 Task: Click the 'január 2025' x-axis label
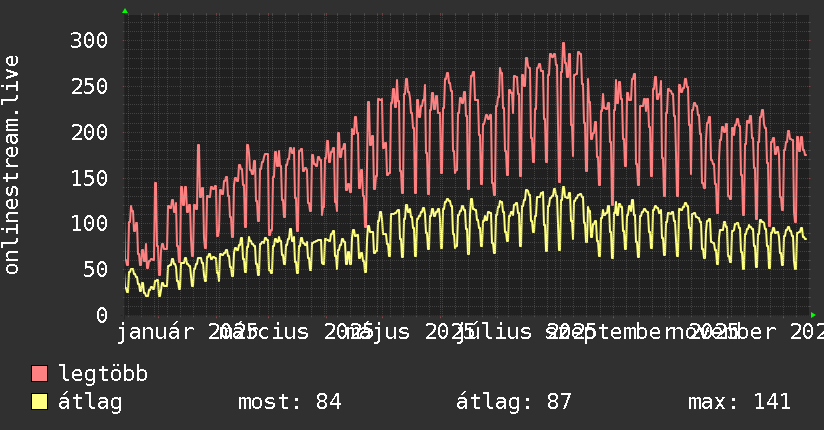[187, 332]
